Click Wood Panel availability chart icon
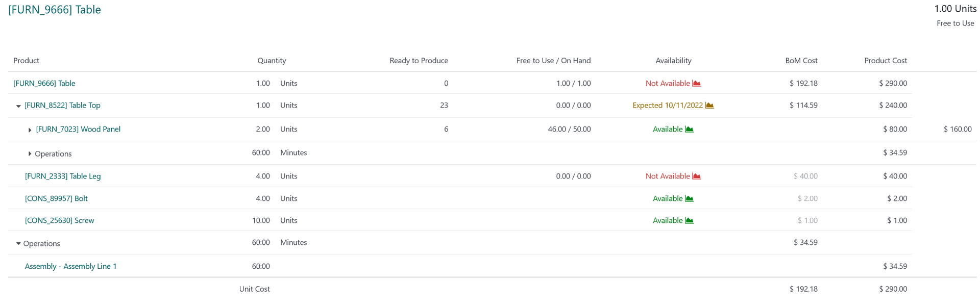Screen dimensions: 980x307 tap(689, 130)
